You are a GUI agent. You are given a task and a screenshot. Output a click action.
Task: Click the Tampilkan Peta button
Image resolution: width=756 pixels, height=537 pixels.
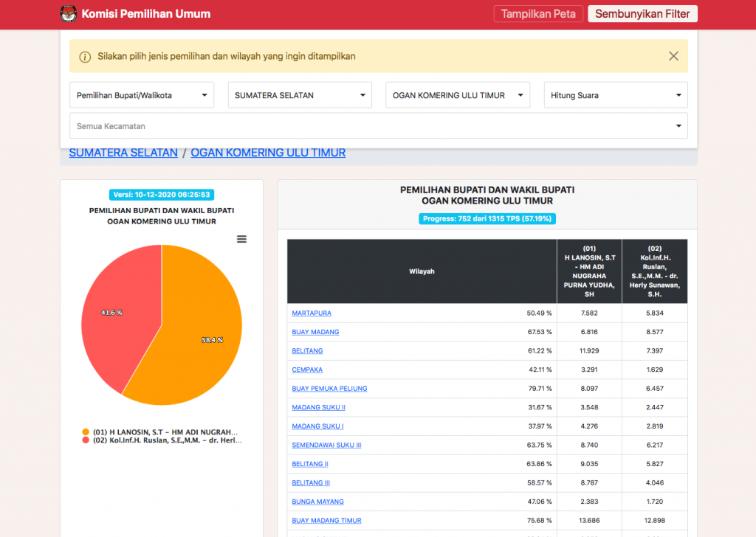point(538,14)
